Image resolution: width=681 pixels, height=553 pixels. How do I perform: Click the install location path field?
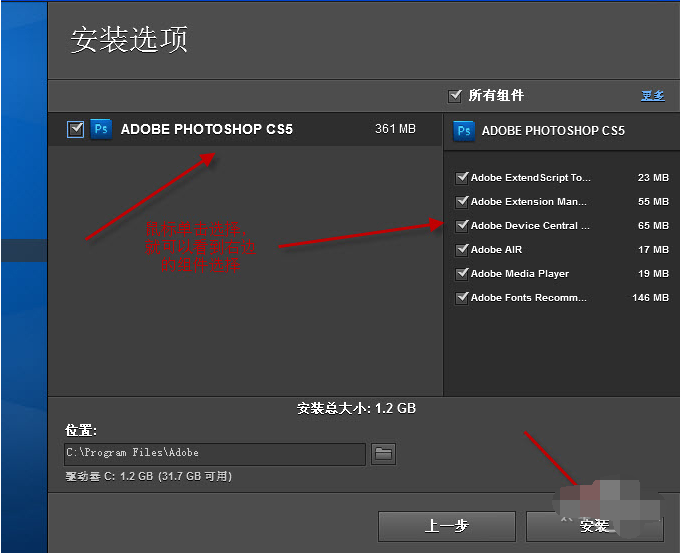click(x=215, y=454)
